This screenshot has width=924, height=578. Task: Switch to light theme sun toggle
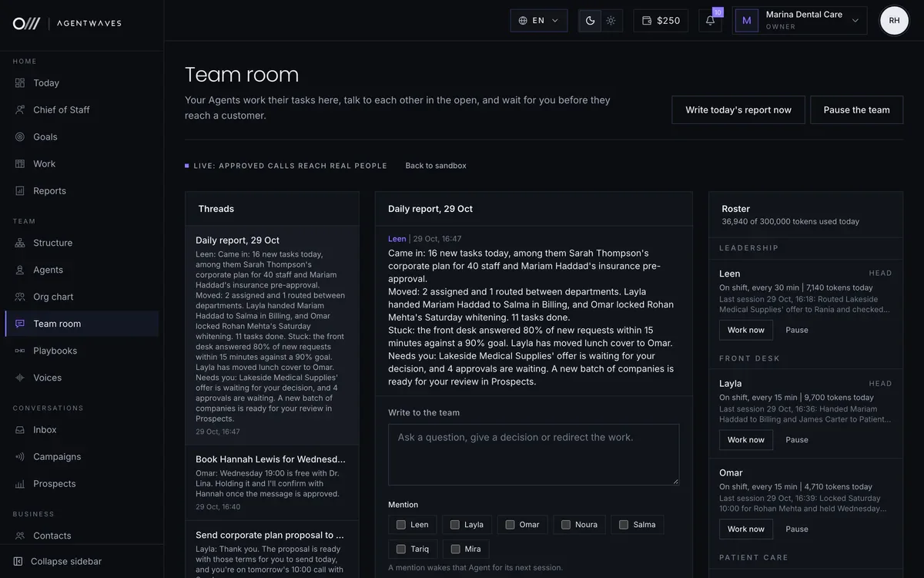[611, 21]
